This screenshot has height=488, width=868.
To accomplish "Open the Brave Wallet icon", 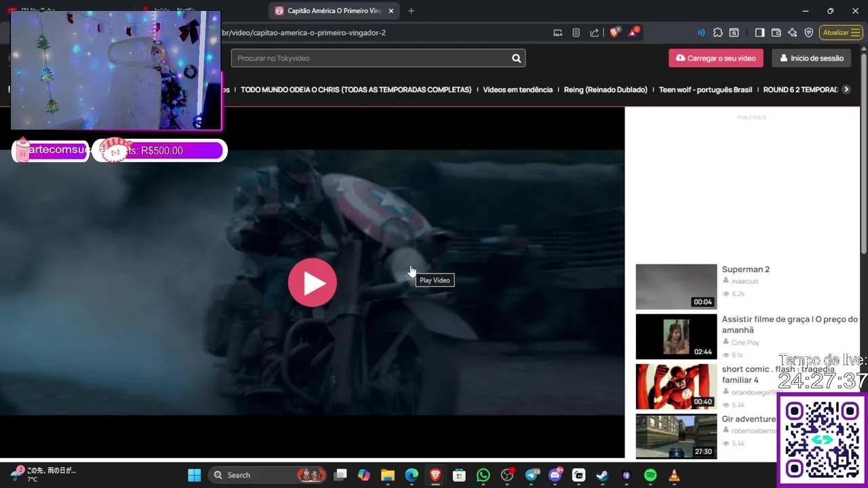I will pos(776,33).
